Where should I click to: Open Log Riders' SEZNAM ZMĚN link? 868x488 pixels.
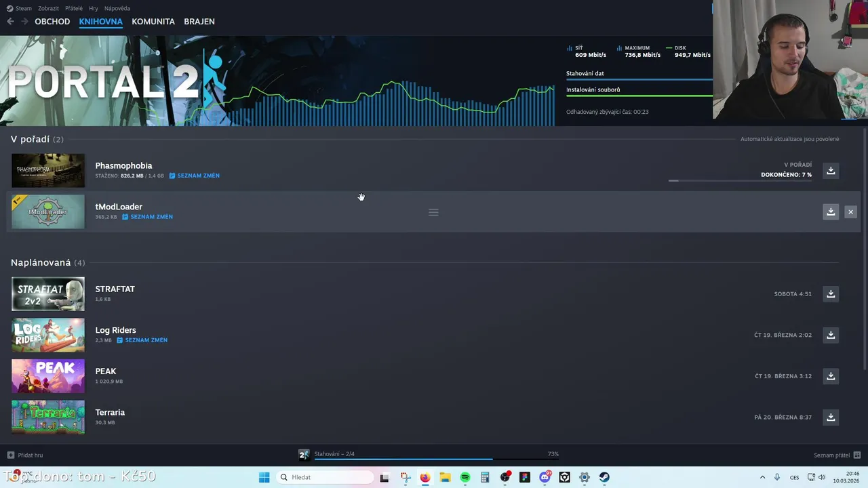click(142, 340)
